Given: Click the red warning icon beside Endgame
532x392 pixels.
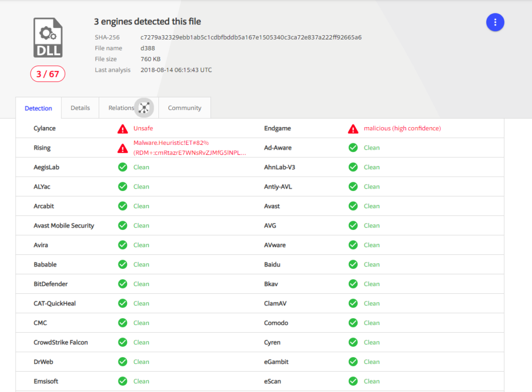Looking at the screenshot, I should (x=353, y=129).
